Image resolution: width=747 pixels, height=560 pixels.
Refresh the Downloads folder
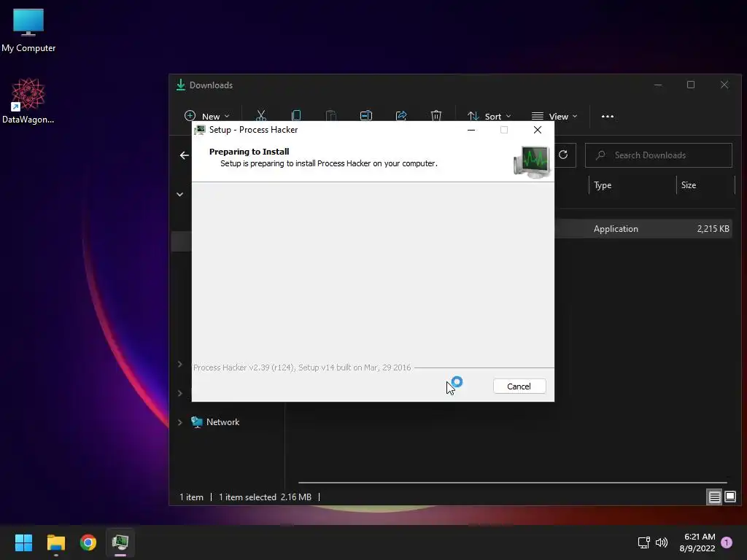(563, 155)
